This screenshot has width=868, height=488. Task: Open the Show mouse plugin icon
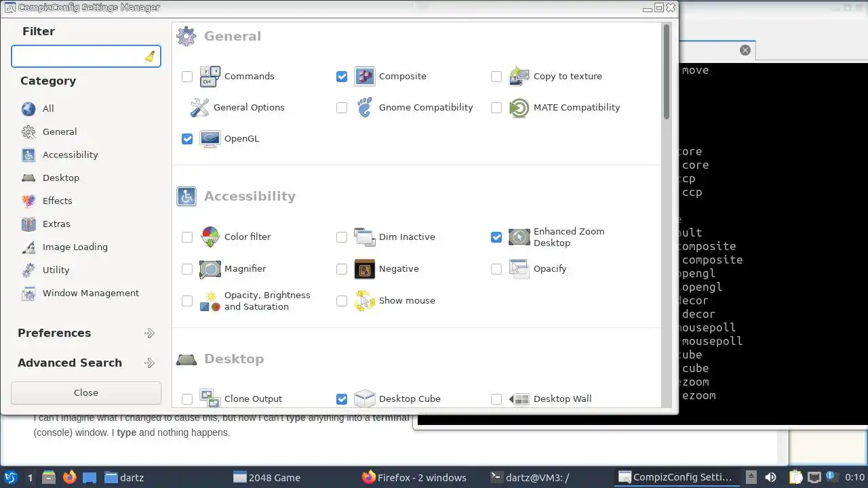pos(365,301)
